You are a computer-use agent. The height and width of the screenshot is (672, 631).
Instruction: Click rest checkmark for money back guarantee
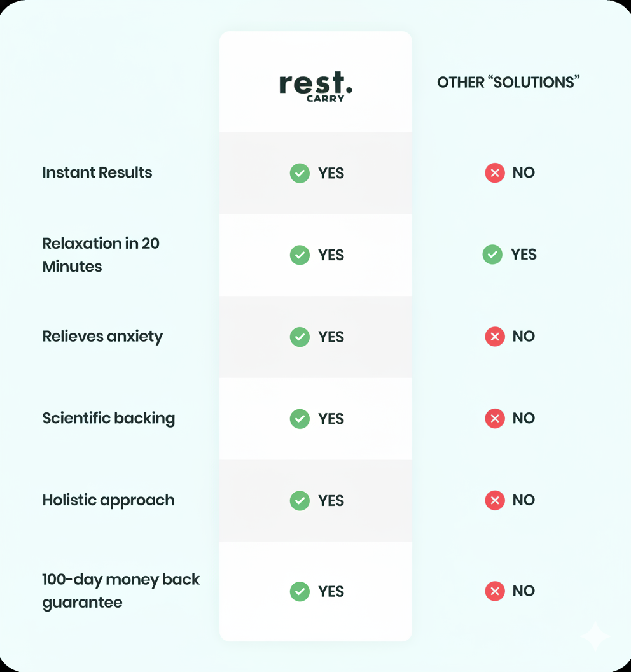300,591
